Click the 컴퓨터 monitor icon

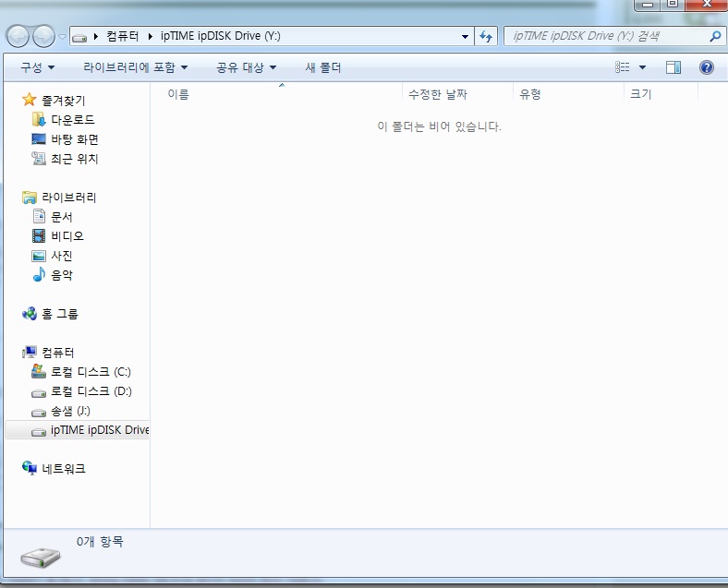coord(30,352)
